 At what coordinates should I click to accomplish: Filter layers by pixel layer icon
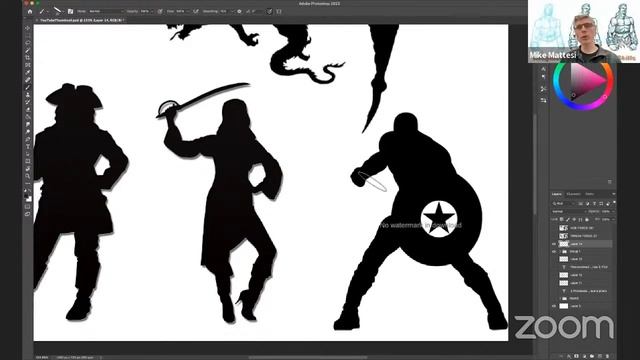[x=581, y=203]
